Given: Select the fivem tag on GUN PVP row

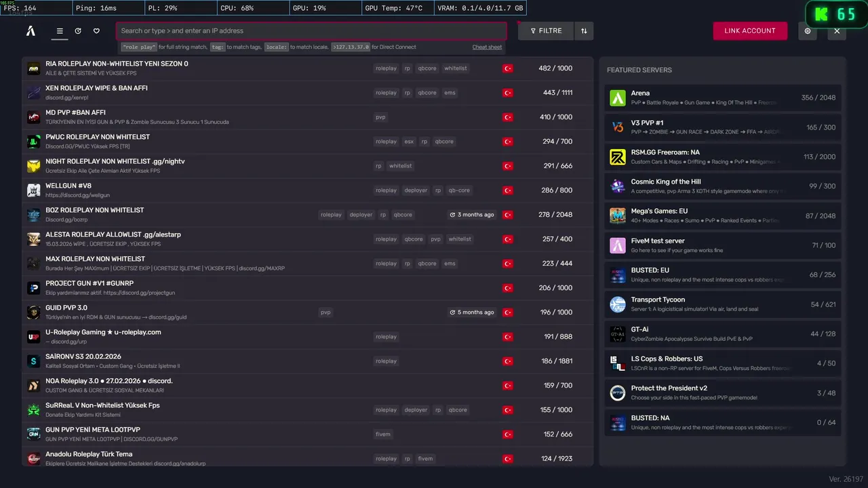Looking at the screenshot, I should [x=383, y=434].
